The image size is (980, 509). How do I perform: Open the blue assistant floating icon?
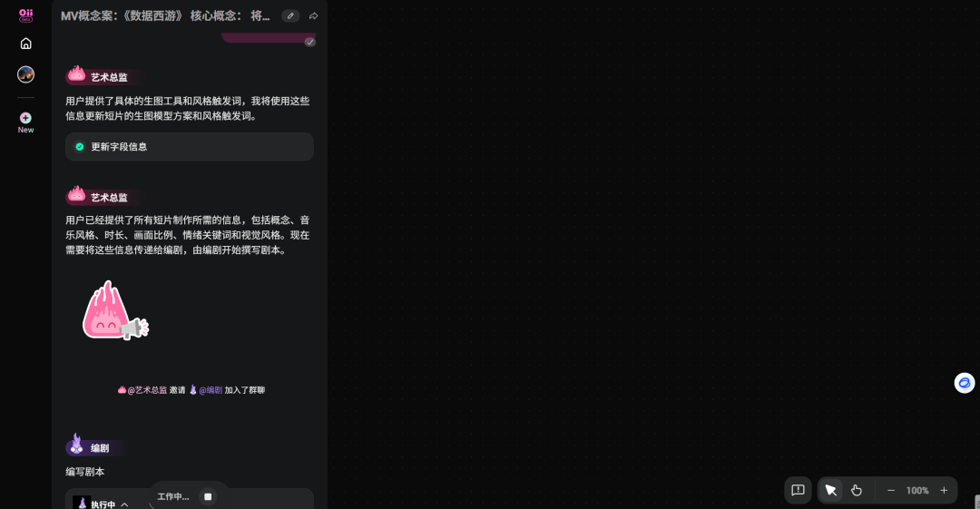[x=965, y=383]
